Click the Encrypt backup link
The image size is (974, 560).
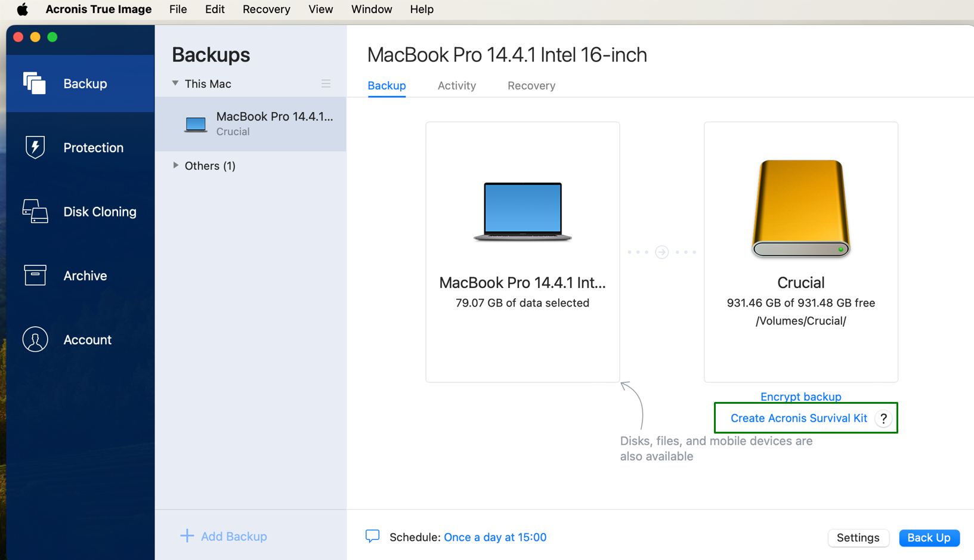click(800, 397)
